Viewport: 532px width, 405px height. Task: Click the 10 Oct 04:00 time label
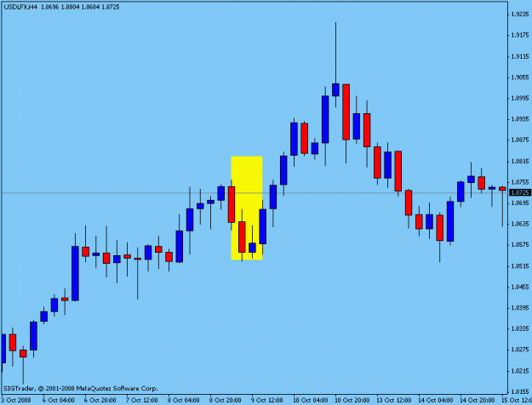[311, 400]
